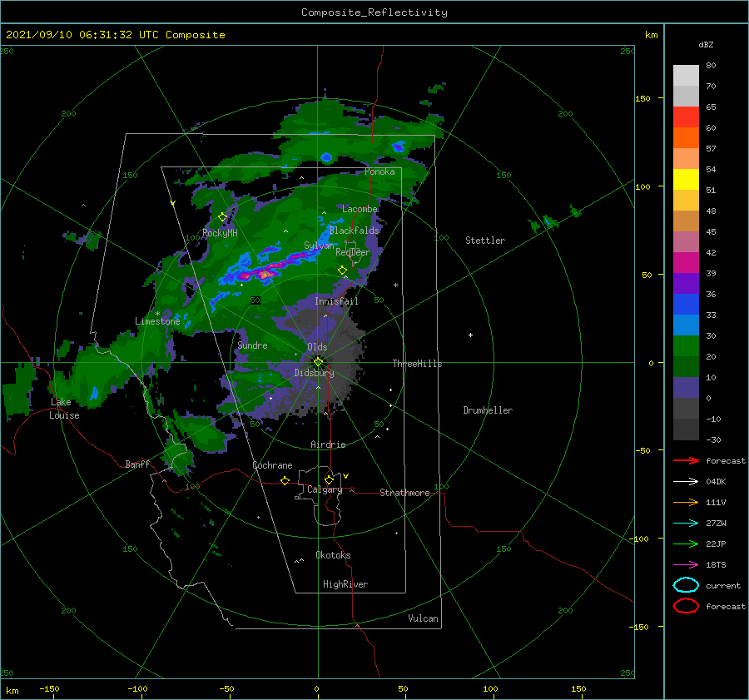
Task: Click the magenta 18TS arrow symbol
Action: [x=686, y=565]
